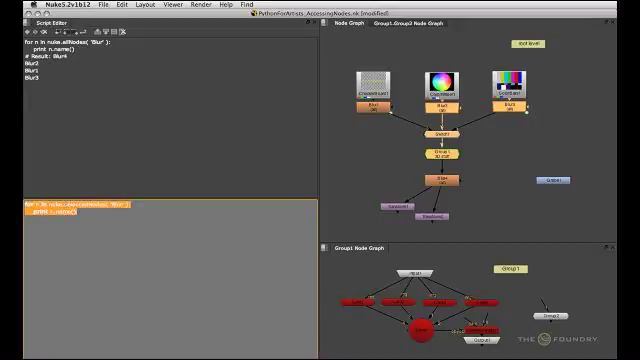Select the Output1 node
This screenshot has width=640, height=360.
click(x=482, y=340)
